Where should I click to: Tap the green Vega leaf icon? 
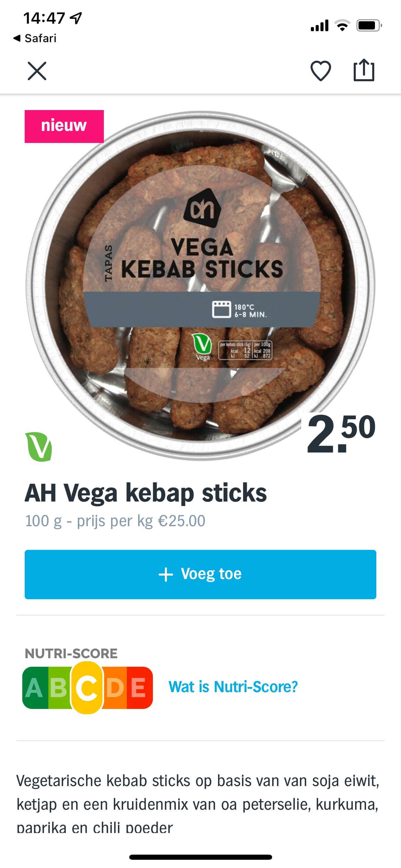click(x=38, y=447)
